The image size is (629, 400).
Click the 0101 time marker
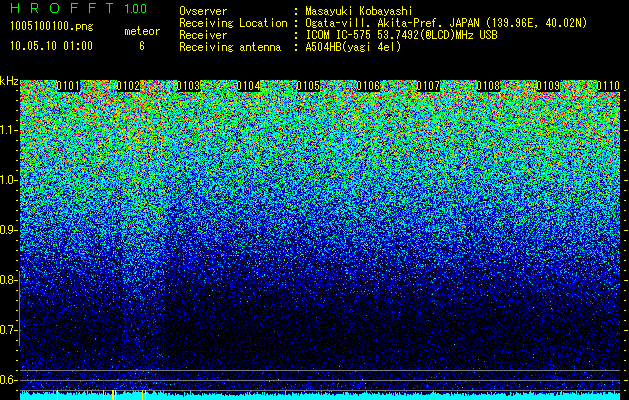(x=68, y=86)
